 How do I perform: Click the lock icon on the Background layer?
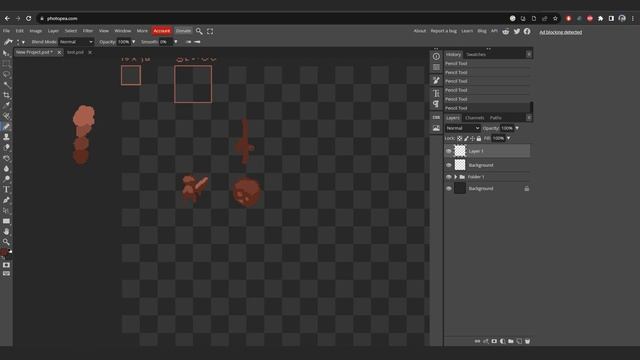coord(527,189)
